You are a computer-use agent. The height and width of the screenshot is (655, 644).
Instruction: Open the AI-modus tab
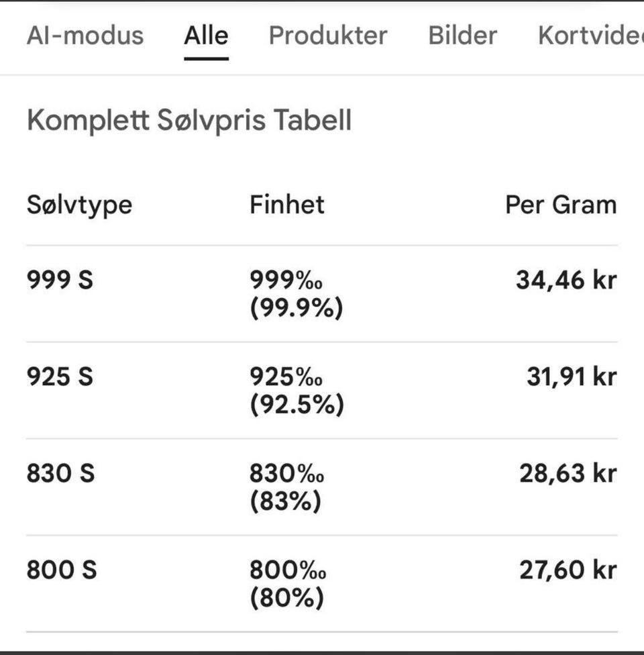click(x=85, y=36)
